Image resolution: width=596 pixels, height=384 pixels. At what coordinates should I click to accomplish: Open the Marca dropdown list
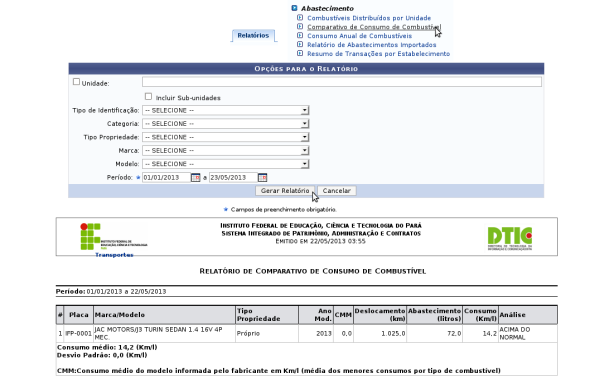click(x=226, y=151)
